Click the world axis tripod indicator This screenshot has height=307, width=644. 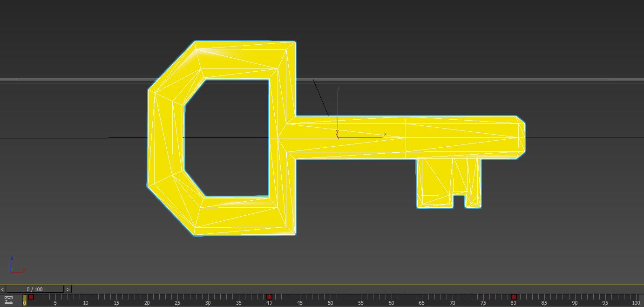pos(17,265)
